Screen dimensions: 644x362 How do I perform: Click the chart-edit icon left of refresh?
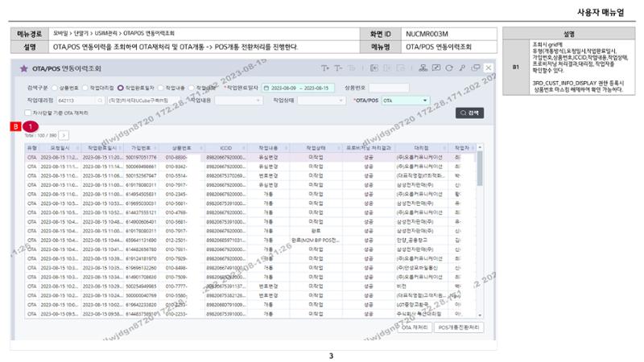click(x=436, y=68)
